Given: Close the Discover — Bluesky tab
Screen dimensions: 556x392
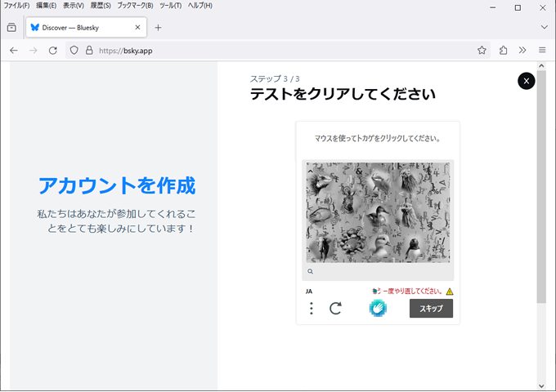Looking at the screenshot, I should [137, 27].
